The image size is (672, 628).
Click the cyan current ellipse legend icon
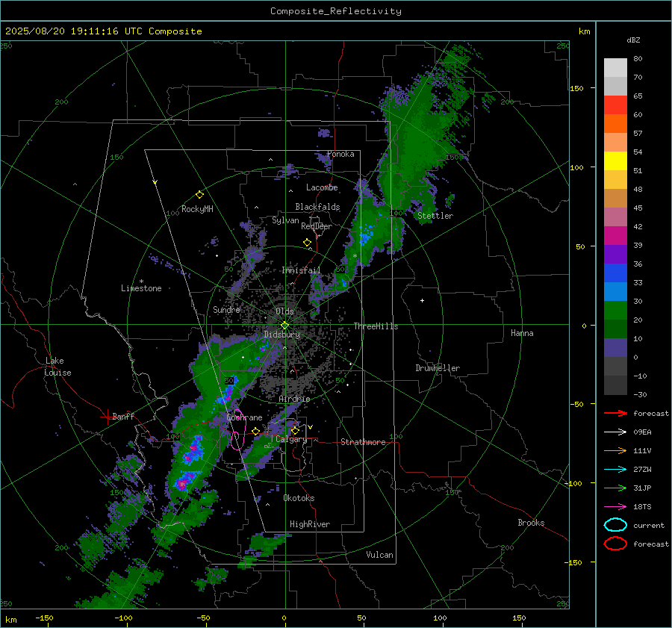pos(615,525)
